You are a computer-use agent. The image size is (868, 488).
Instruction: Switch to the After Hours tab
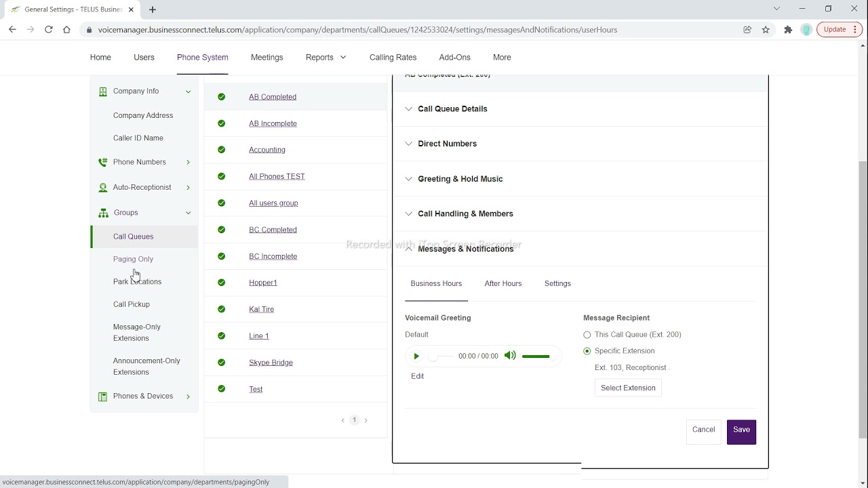click(x=503, y=283)
